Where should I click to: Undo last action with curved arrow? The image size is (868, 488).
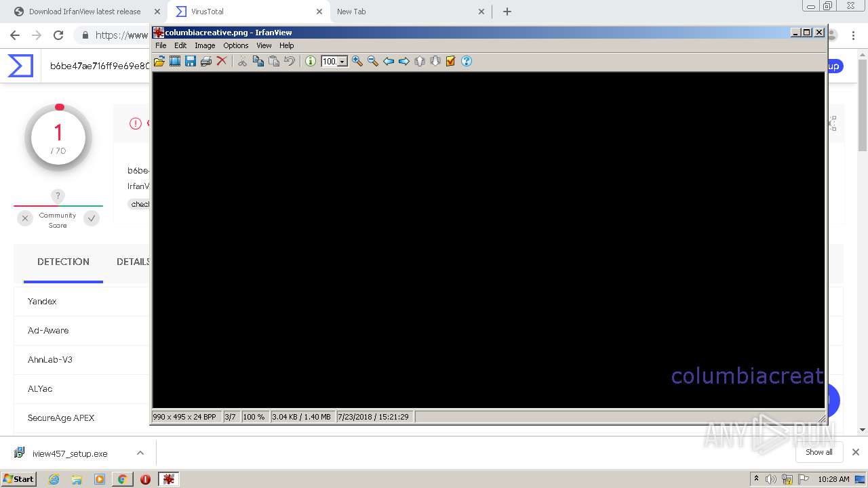tap(290, 61)
